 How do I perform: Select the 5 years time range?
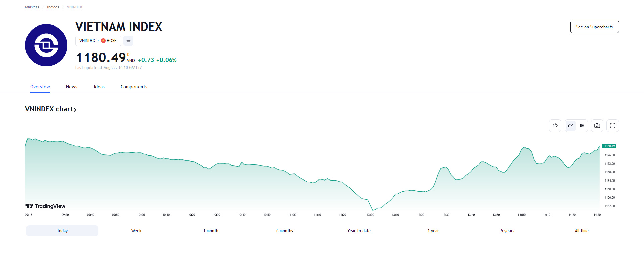pyautogui.click(x=507, y=231)
